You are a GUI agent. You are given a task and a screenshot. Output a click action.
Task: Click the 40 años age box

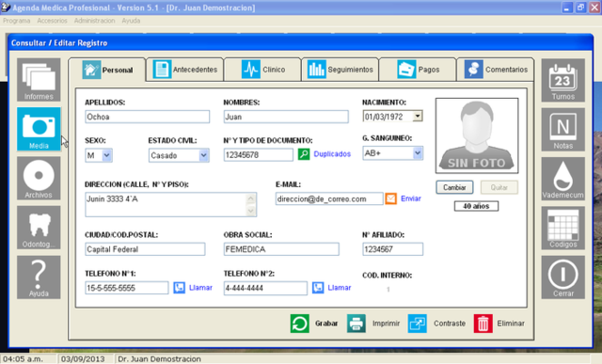476,206
